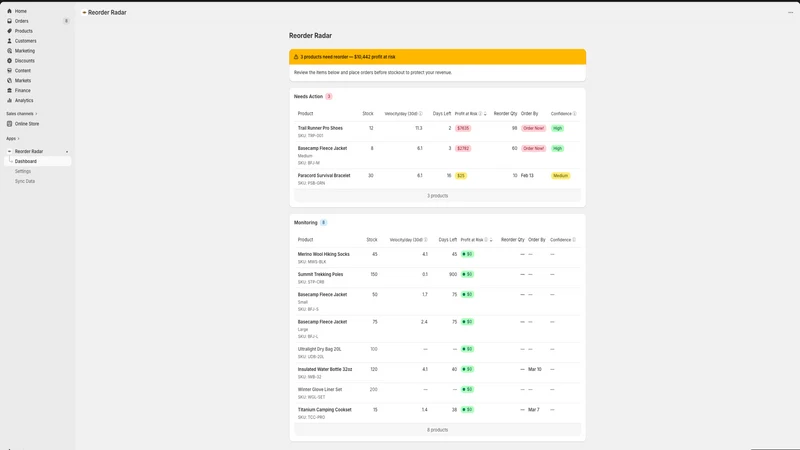Viewport: 800px width, 450px height.
Task: Open Titanium Camping Cookset product
Action: click(x=324, y=410)
